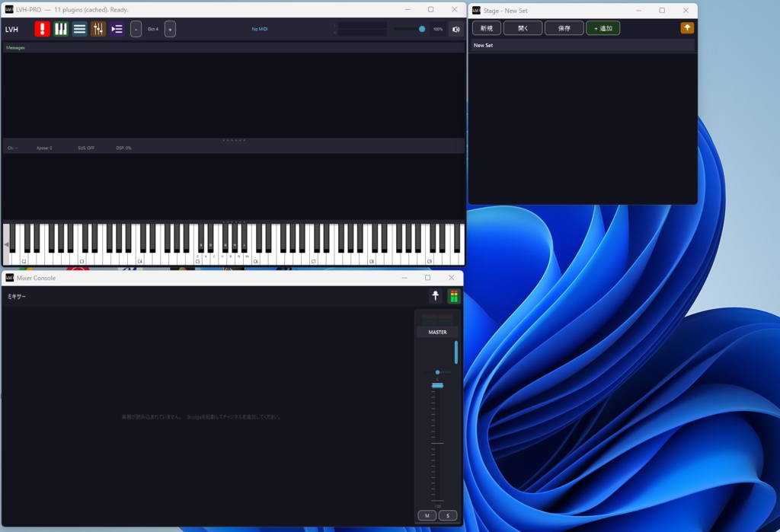The width and height of the screenshot is (780, 532).
Task: Click the red exclamation panic icon
Action: click(43, 29)
